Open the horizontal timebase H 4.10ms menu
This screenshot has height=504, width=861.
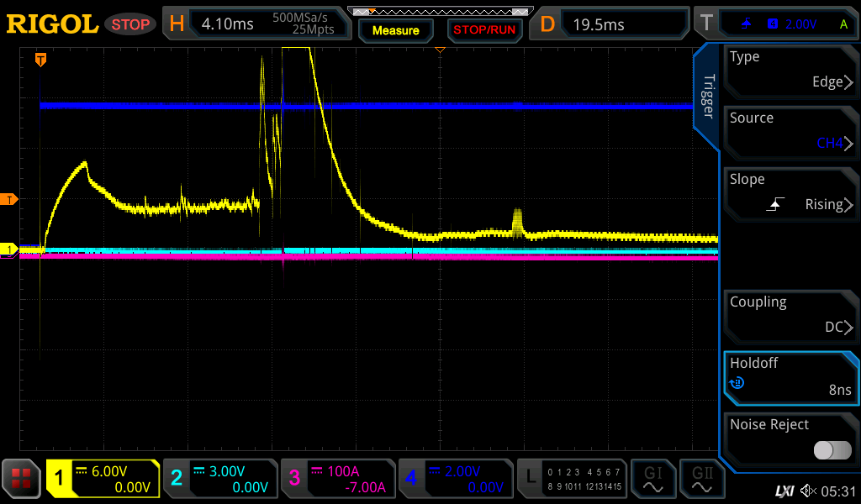256,24
